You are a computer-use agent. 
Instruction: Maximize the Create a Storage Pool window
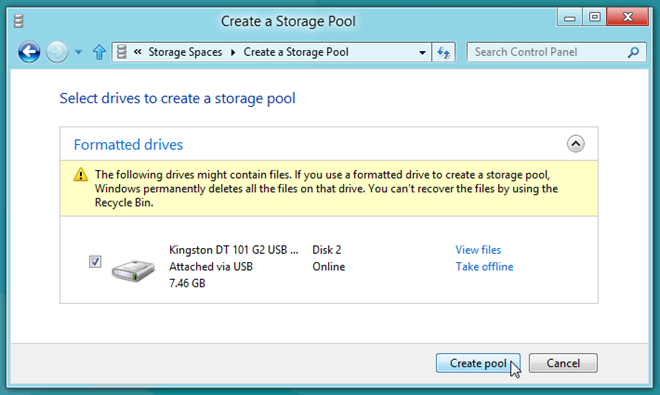(594, 18)
